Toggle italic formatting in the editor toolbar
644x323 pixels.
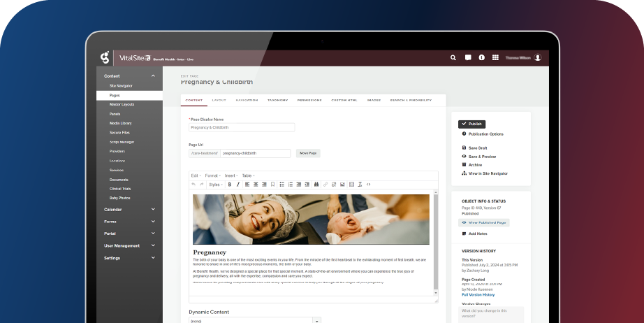[237, 185]
